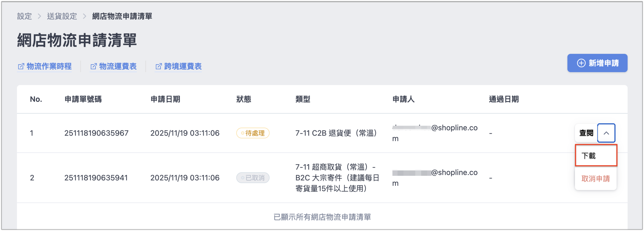Click the 設定 breadcrumb link
Image resolution: width=644 pixels, height=231 pixels.
24,16
